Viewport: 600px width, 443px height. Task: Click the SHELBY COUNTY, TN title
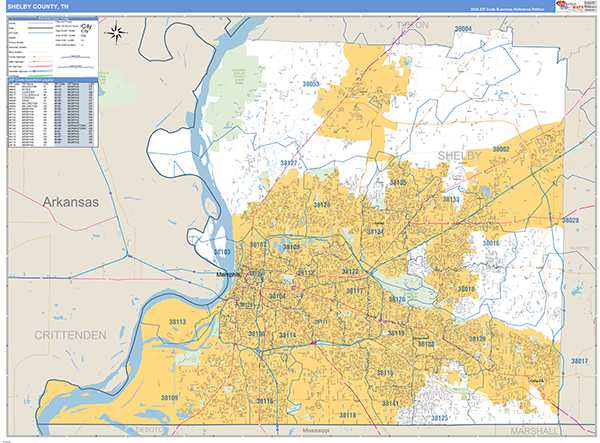coord(38,7)
